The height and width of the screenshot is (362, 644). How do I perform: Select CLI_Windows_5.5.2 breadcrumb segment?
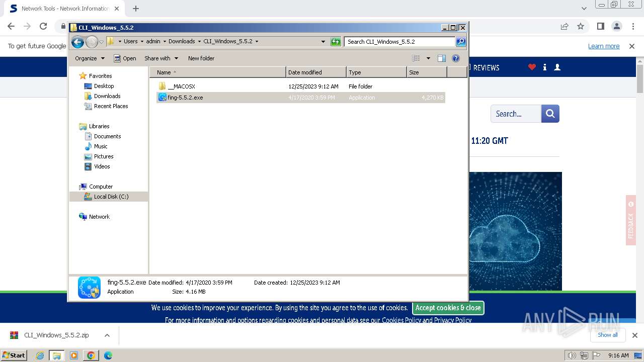click(228, 41)
